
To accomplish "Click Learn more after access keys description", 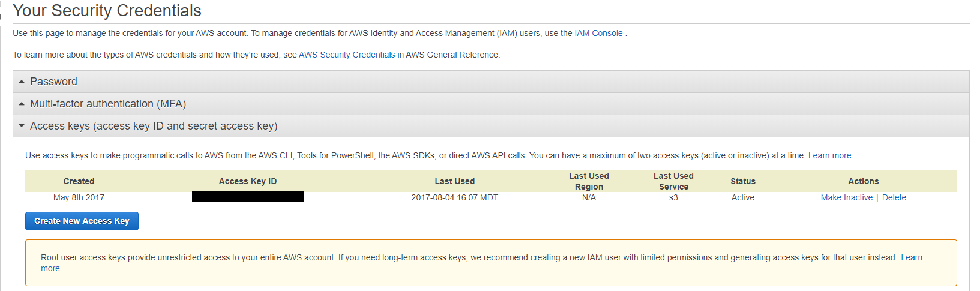I will 829,155.
